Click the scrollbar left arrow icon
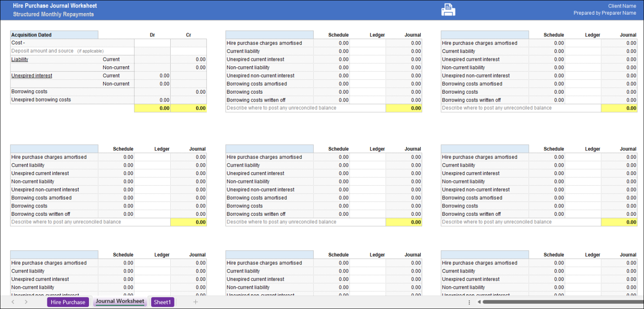The height and width of the screenshot is (309, 644). (479, 302)
